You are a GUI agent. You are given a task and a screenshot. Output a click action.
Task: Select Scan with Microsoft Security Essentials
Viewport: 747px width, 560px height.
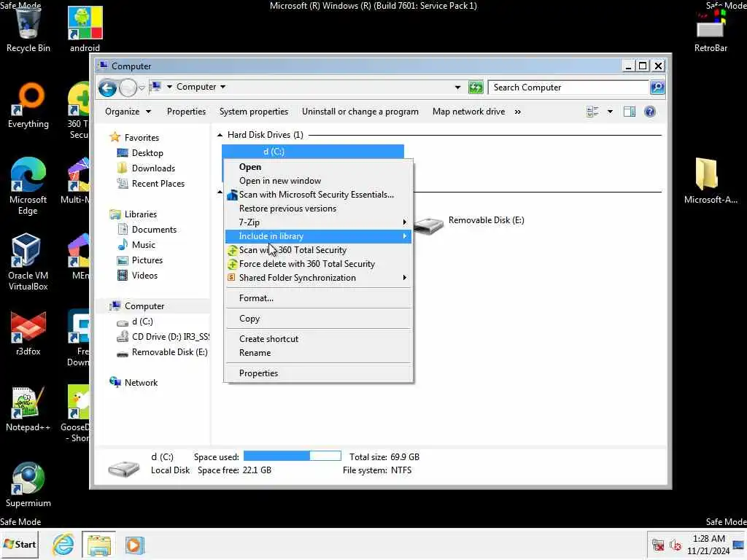(x=318, y=195)
